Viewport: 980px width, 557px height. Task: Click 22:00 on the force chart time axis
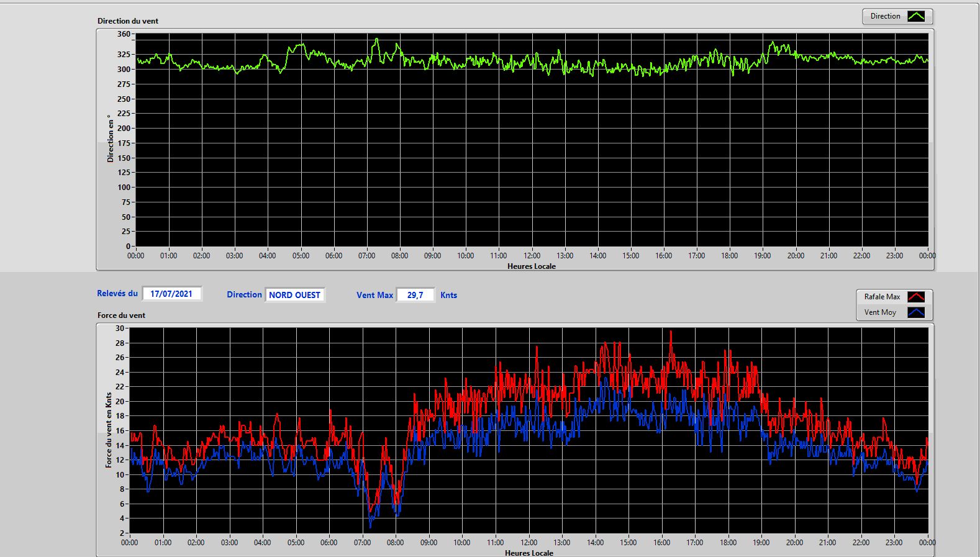click(861, 543)
